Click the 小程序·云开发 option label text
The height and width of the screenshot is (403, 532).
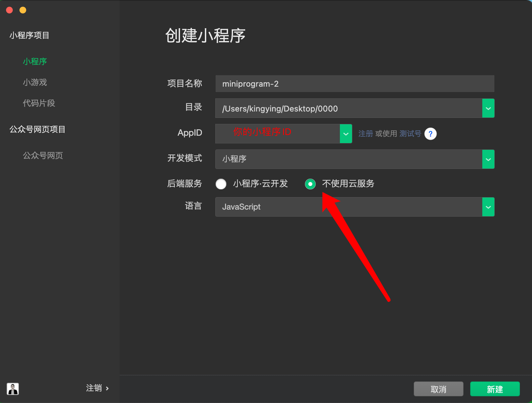pos(261,184)
